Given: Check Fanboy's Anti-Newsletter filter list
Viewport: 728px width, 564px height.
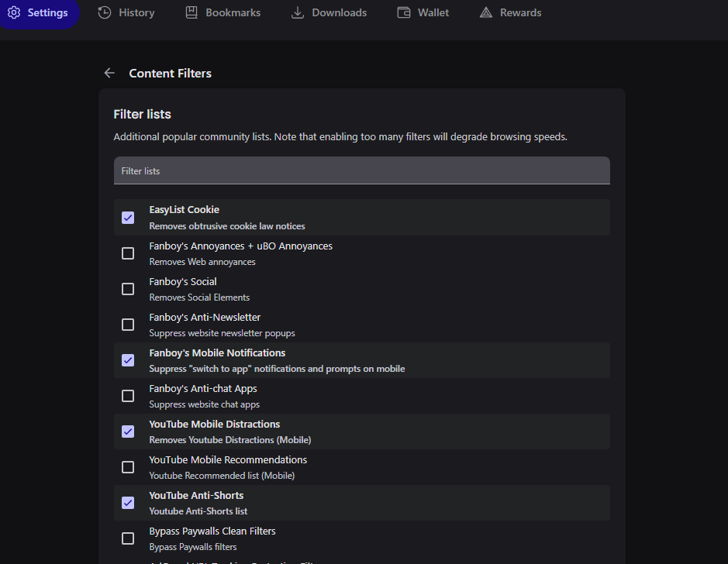Looking at the screenshot, I should click(128, 325).
